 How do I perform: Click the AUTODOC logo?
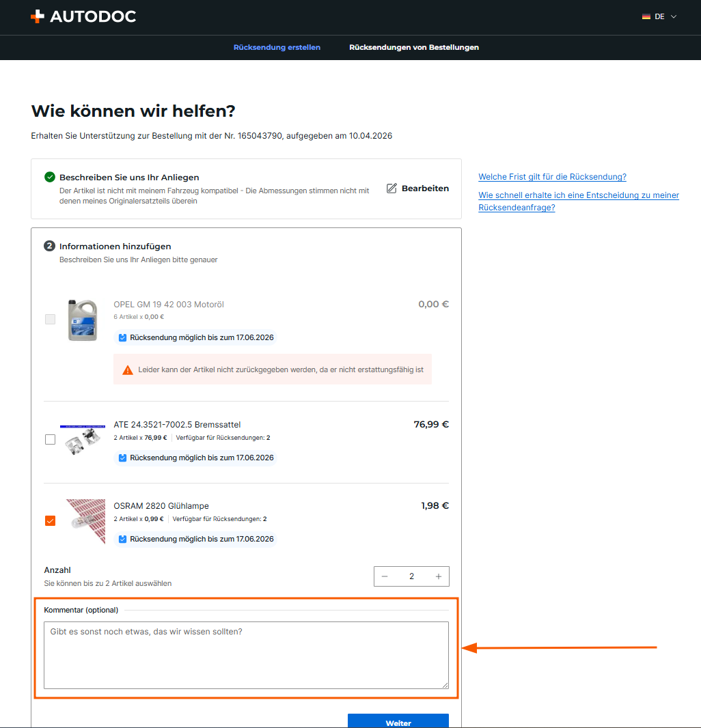(x=83, y=16)
